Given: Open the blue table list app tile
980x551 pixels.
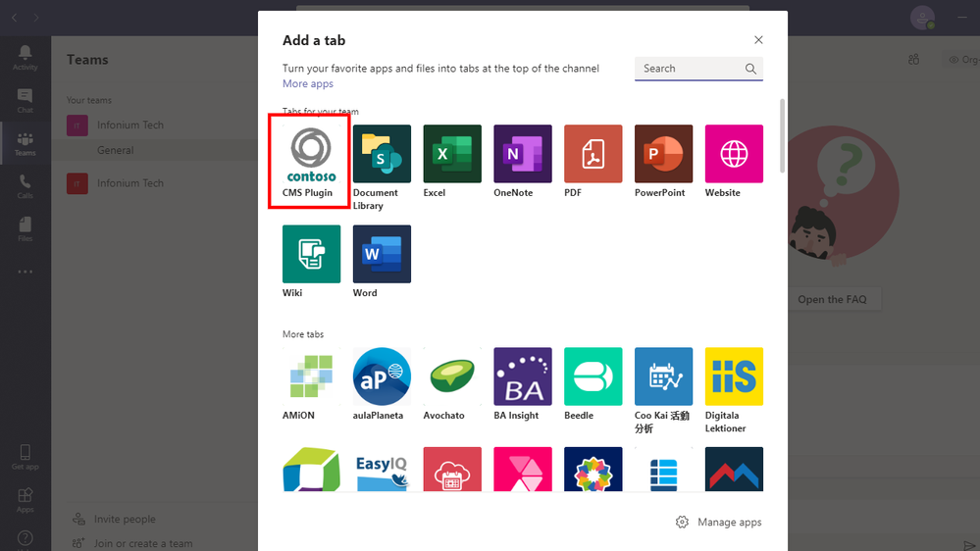Looking at the screenshot, I should [663, 470].
